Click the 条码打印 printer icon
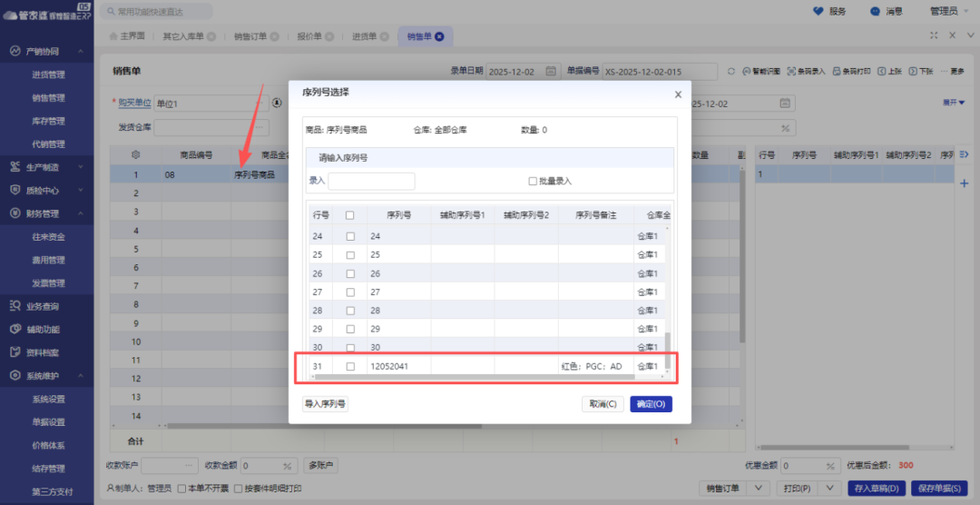The image size is (980, 505). [837, 72]
